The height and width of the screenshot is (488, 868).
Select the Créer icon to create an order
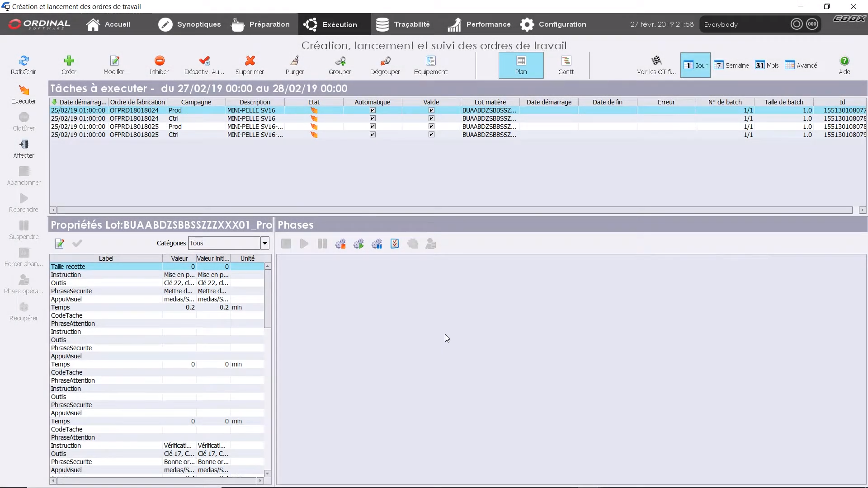[69, 65]
